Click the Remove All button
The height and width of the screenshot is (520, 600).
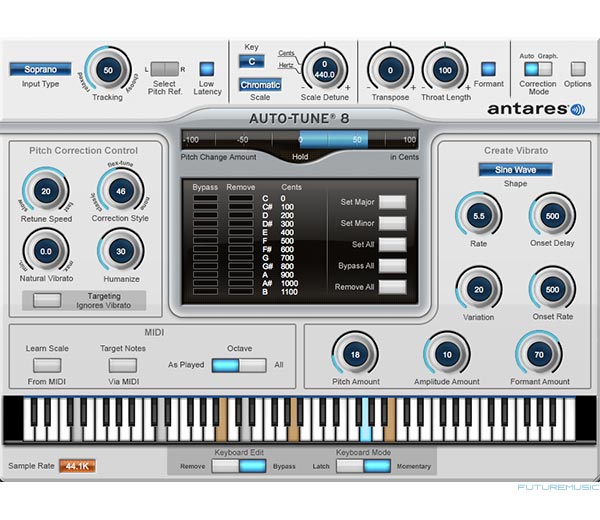(x=393, y=287)
